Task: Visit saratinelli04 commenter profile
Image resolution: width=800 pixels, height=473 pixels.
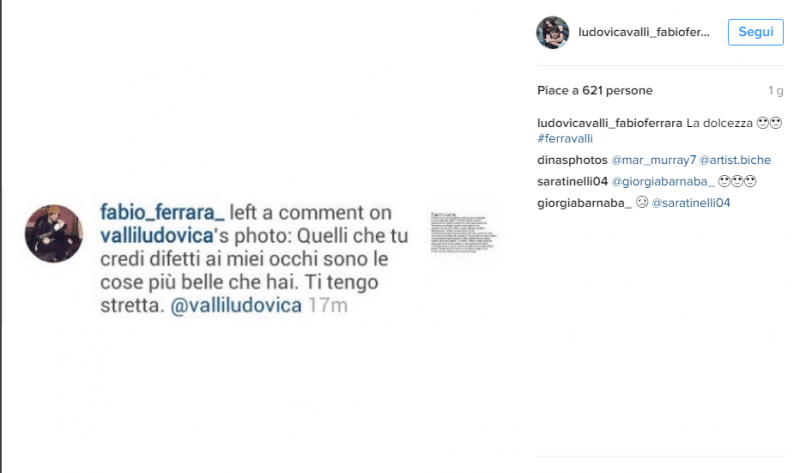Action: pos(572,182)
